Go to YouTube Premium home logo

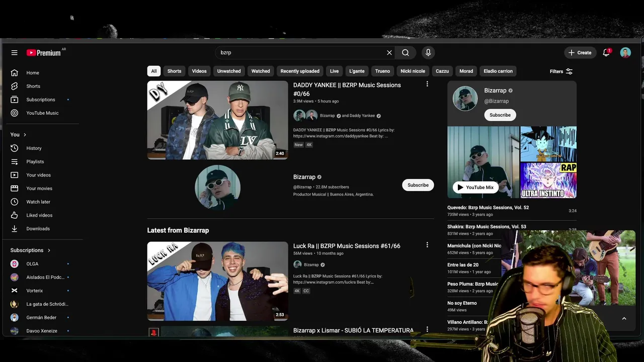44,53
